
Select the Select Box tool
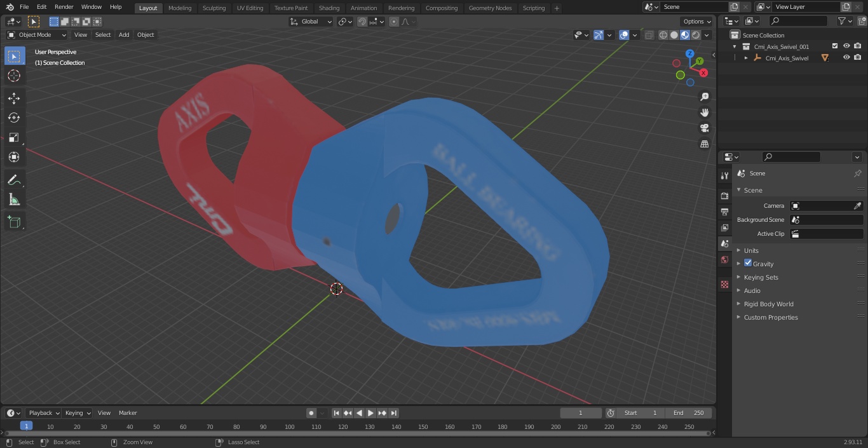coord(14,56)
